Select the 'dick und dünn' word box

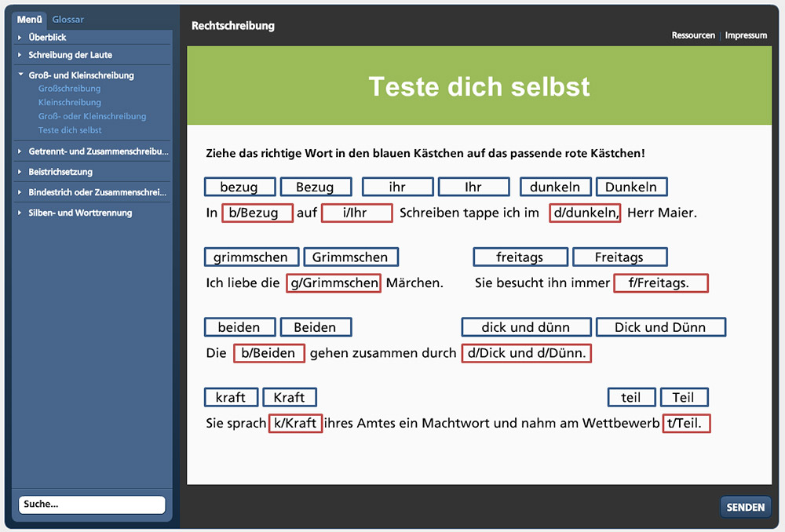(526, 326)
